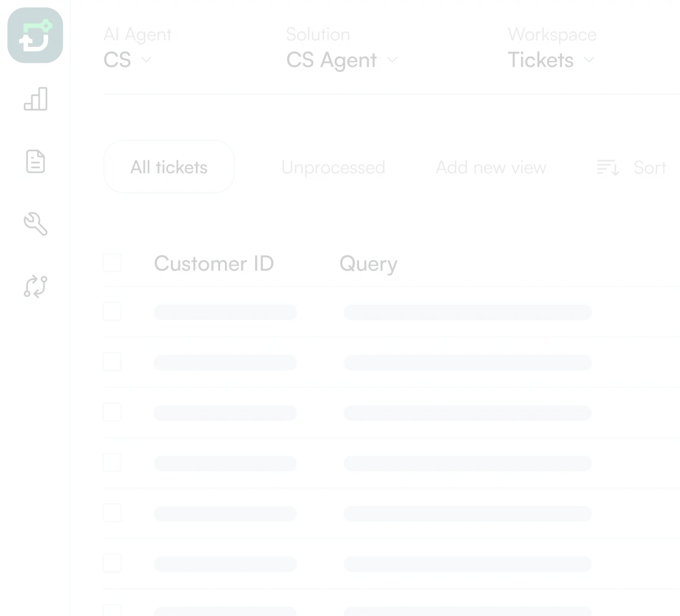This screenshot has height=616, width=680.
Task: Select the document icon in sidebar
Action: coord(35,162)
